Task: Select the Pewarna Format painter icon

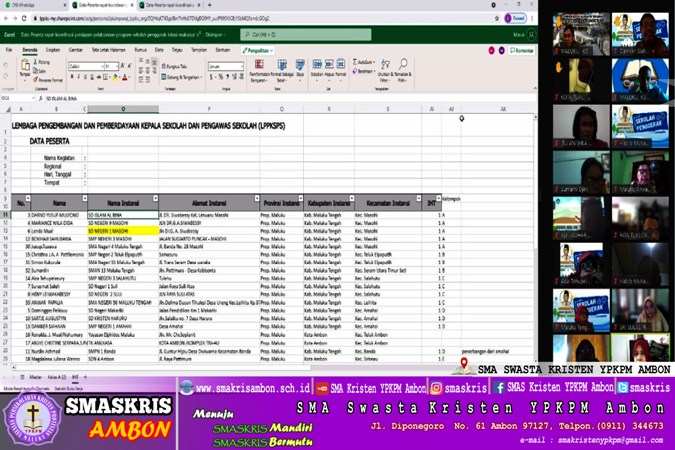Action: pos(35,80)
